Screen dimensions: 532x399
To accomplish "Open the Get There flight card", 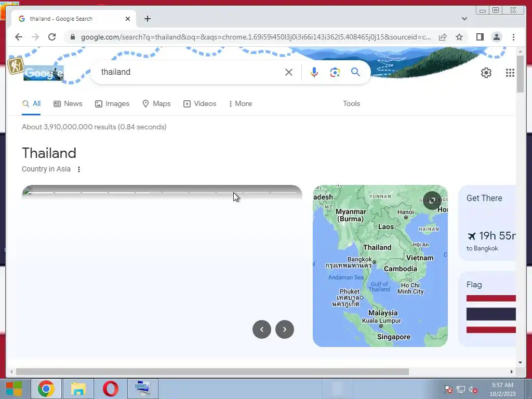I will click(x=487, y=222).
